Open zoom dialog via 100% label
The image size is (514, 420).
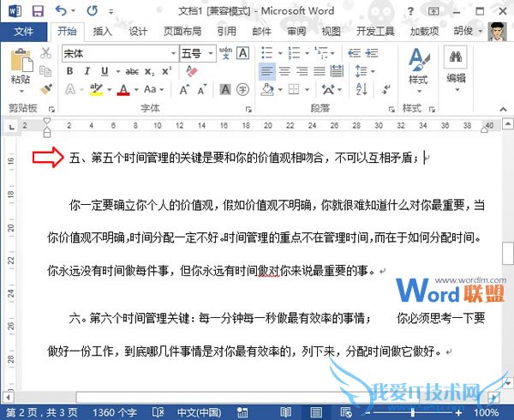pos(486,412)
